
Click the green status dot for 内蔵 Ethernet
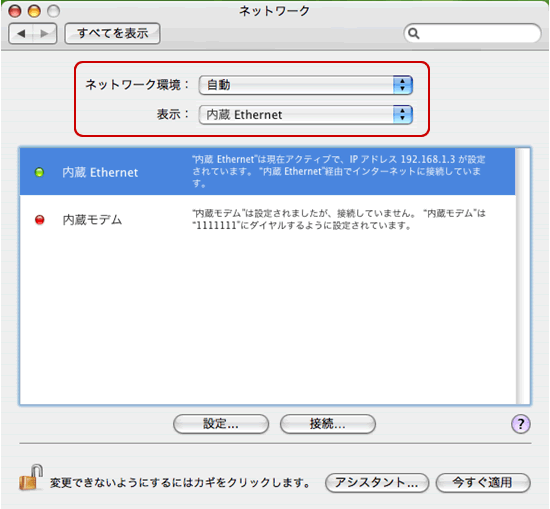[x=39, y=172]
